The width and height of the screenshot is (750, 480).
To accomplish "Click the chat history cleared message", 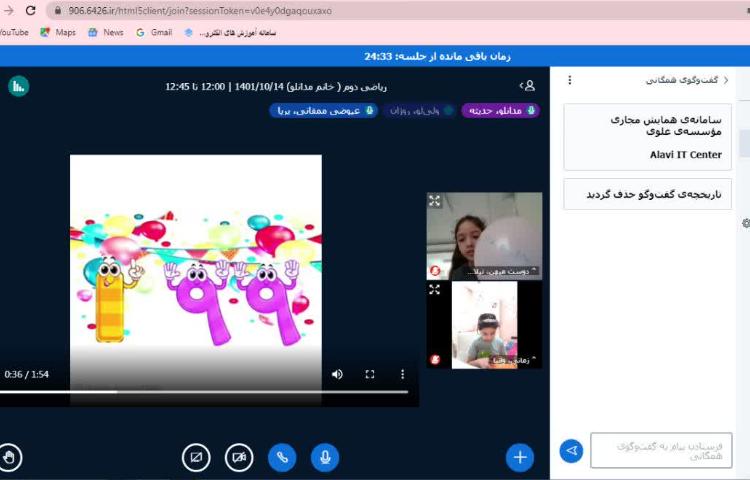I will click(x=648, y=194).
